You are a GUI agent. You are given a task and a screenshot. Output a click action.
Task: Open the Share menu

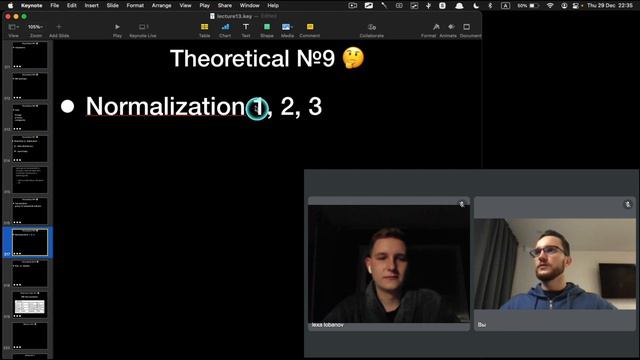click(224, 5)
